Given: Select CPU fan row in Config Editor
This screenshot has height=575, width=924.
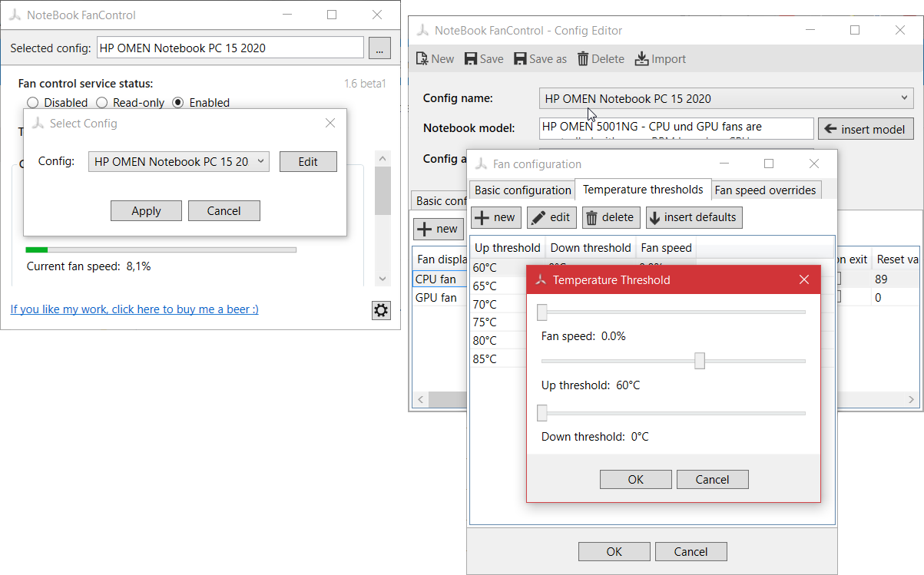Looking at the screenshot, I should pyautogui.click(x=440, y=279).
